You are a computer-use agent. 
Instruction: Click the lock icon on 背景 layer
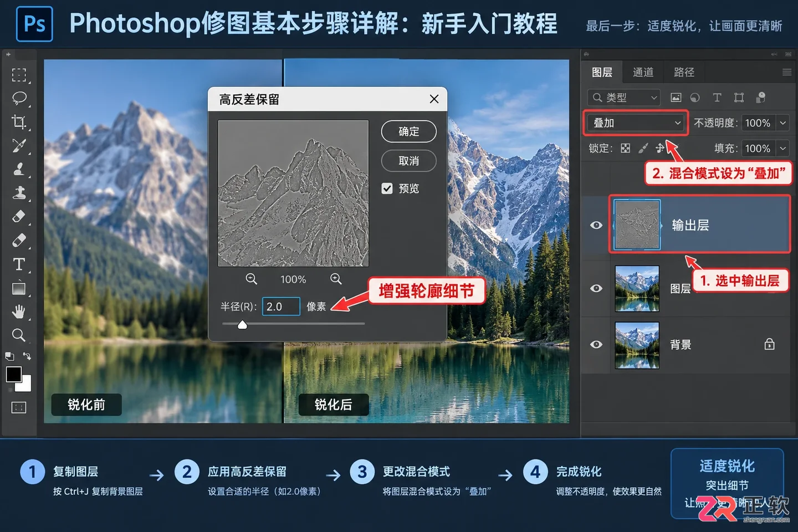click(769, 344)
